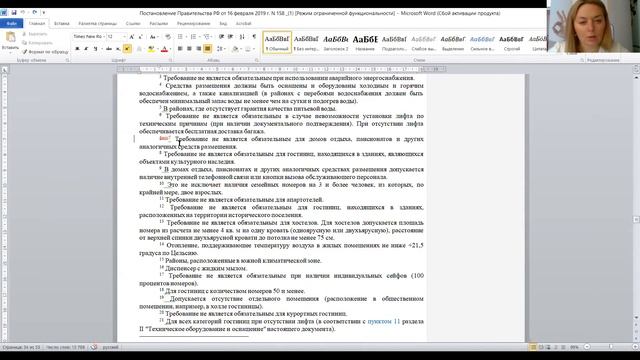Click the русский language indicator in status bar
The image size is (640, 360).
(110, 347)
